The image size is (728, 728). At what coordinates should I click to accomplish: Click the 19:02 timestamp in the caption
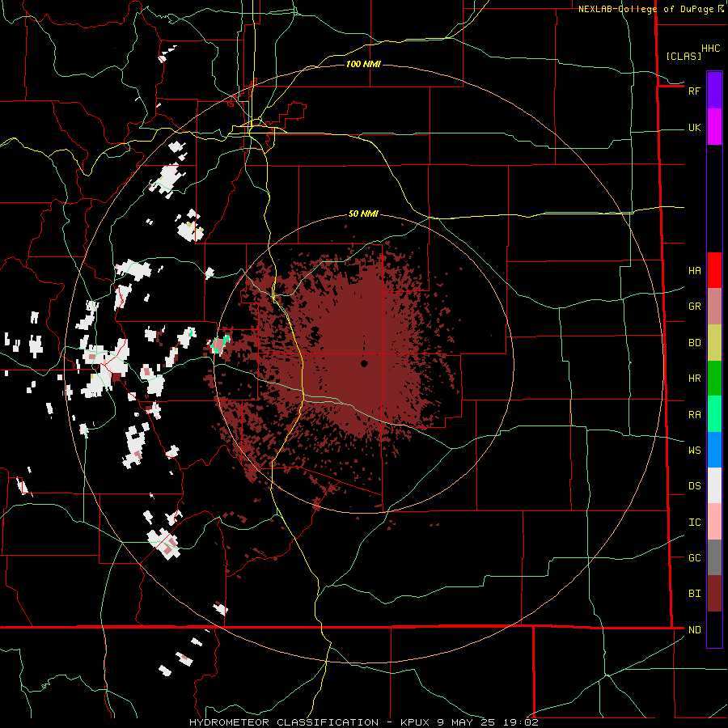click(523, 722)
